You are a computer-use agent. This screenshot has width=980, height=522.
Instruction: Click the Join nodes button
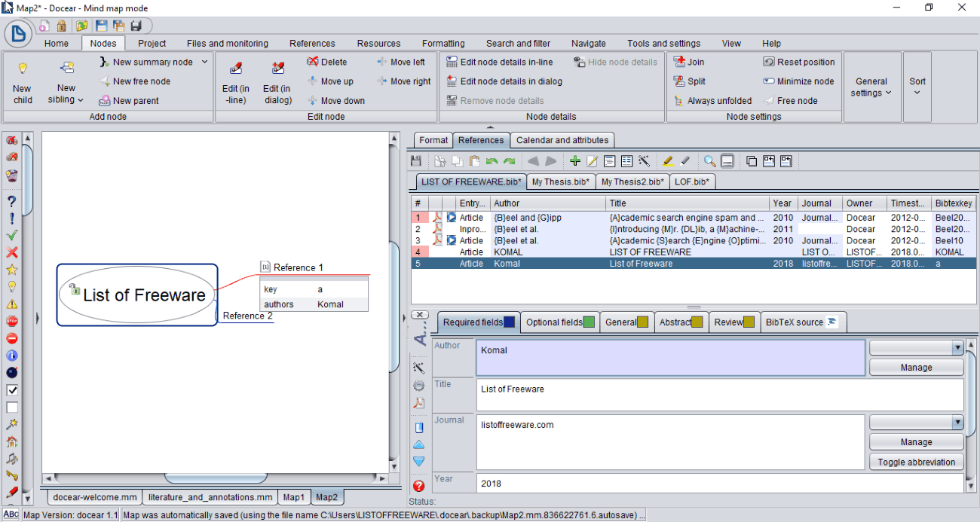689,62
